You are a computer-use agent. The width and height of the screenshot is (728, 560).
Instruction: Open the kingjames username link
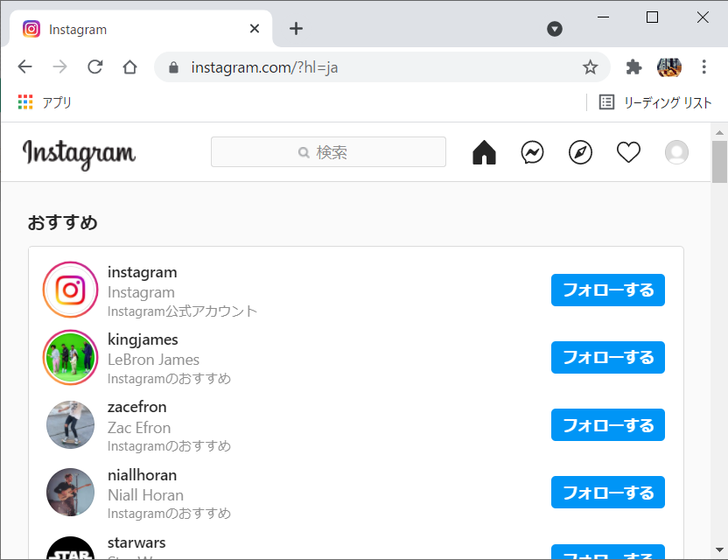(x=143, y=339)
